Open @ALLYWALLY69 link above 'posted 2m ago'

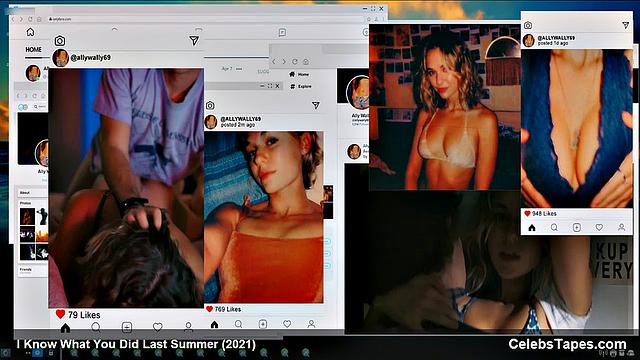pyautogui.click(x=240, y=119)
